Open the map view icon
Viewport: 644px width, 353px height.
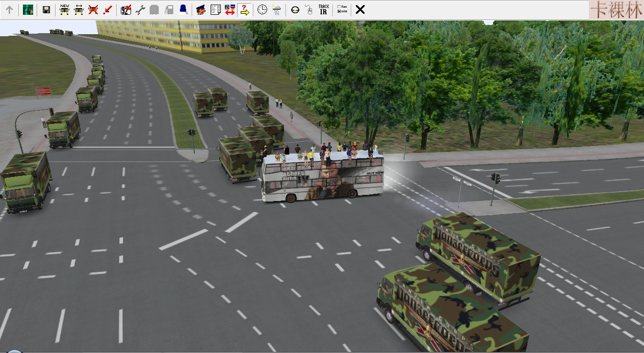(28, 10)
